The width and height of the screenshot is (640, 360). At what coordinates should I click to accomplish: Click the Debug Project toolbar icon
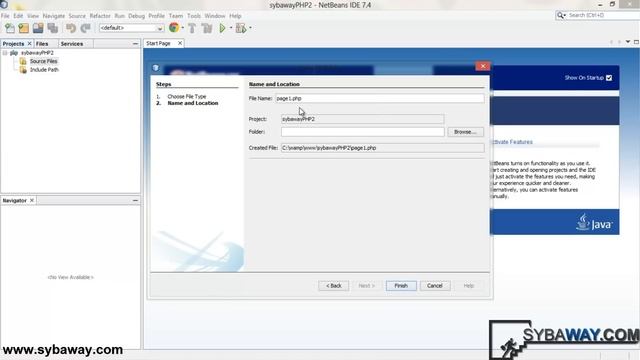(241, 28)
